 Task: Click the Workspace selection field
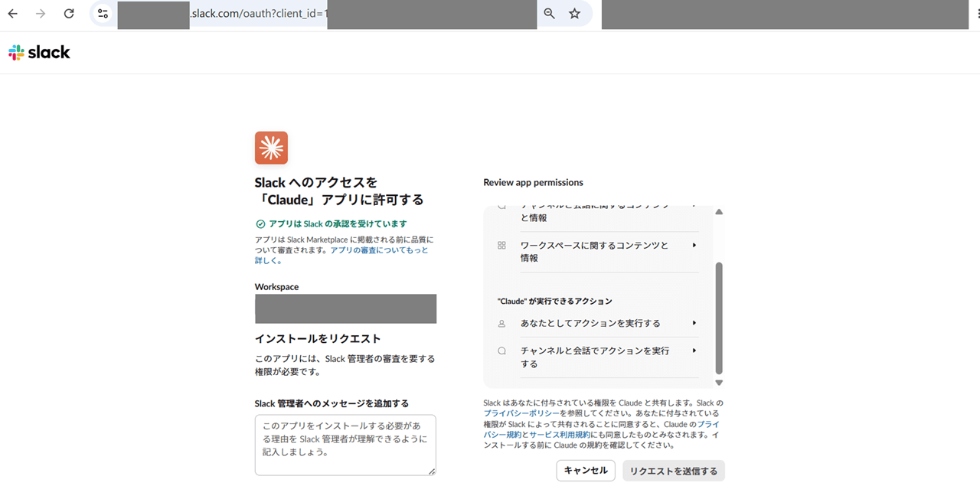click(x=345, y=308)
